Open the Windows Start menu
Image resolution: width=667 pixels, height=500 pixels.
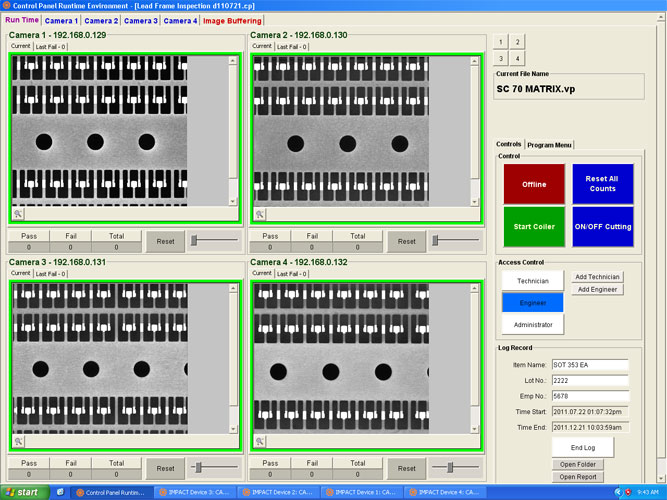[22, 492]
